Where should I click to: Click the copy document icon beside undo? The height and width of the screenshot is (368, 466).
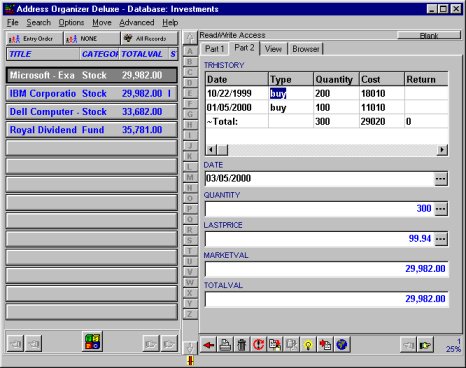click(275, 345)
